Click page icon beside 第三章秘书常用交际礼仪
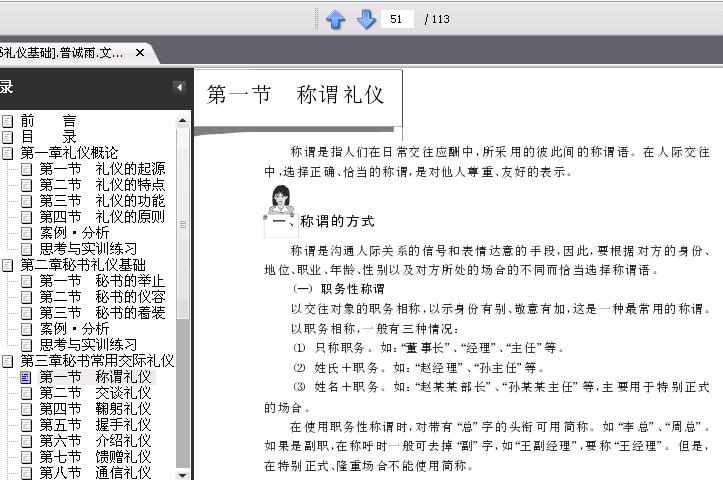This screenshot has height=480, width=723. [7, 361]
